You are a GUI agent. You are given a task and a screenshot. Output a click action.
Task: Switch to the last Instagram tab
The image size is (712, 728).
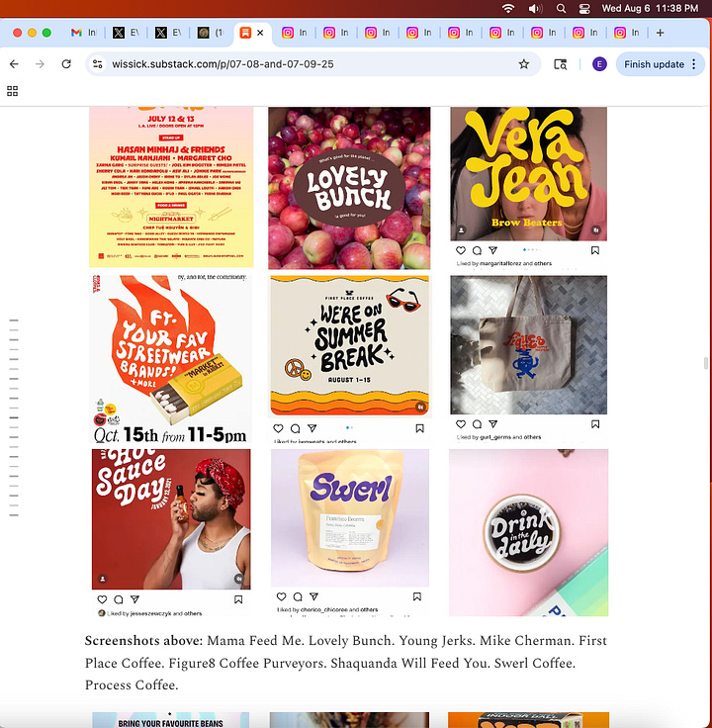click(627, 33)
